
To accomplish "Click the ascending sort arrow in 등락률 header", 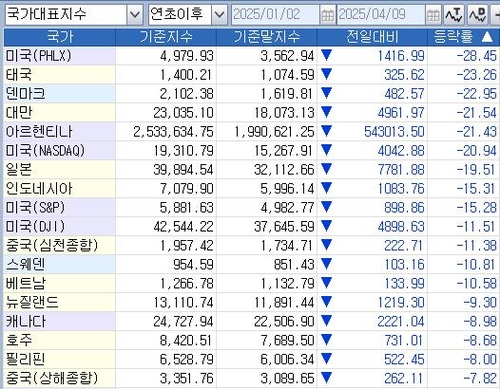I will pyautogui.click(x=487, y=37).
